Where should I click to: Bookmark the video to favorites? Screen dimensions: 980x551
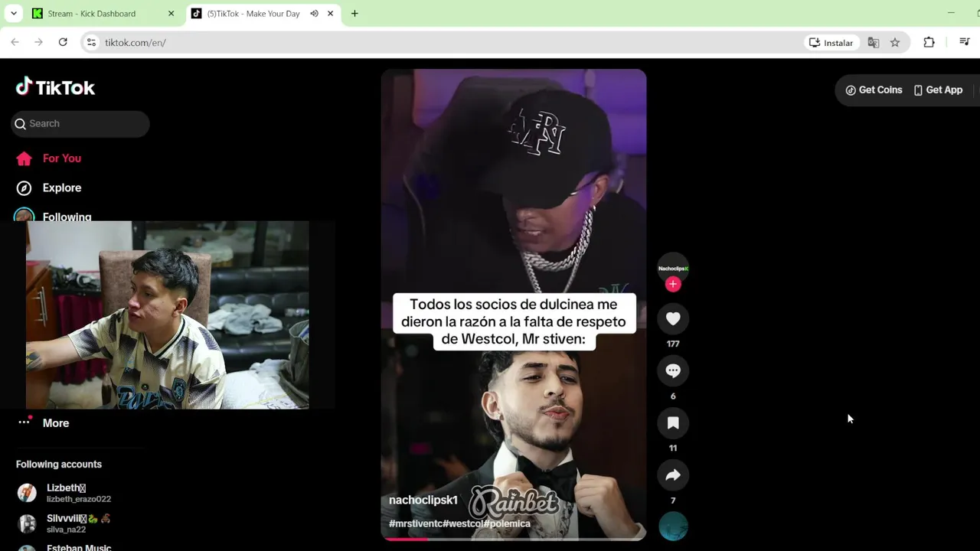(673, 422)
